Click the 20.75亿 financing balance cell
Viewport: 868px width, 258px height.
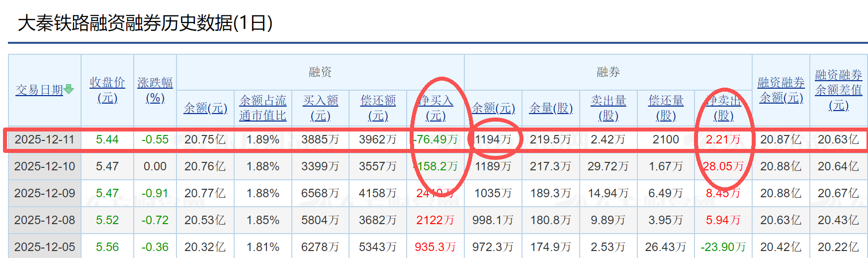205,139
